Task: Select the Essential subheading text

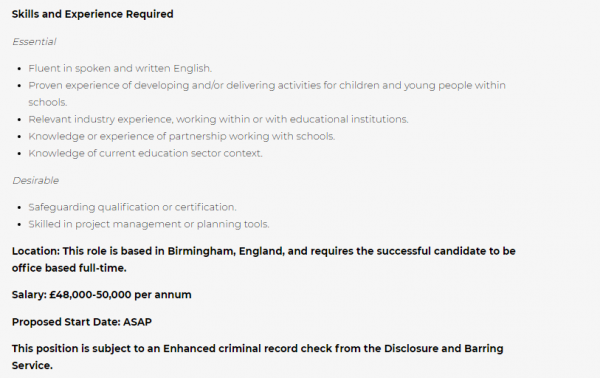Action: tap(34, 41)
